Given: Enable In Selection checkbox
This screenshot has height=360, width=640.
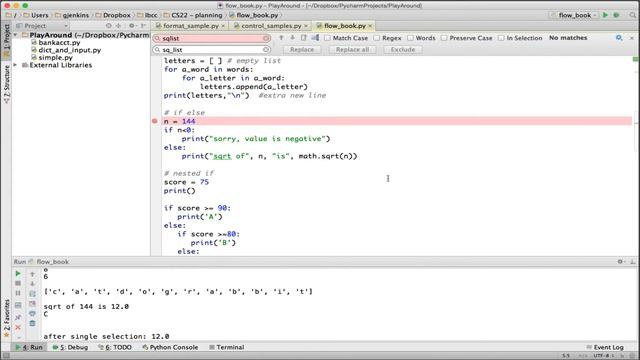Looking at the screenshot, I should tap(501, 38).
